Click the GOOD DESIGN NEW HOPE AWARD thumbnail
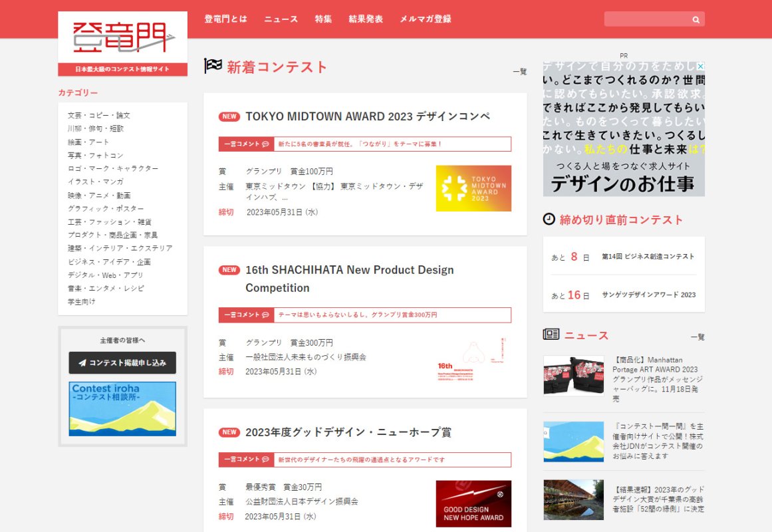This screenshot has width=772, height=532. 473,503
